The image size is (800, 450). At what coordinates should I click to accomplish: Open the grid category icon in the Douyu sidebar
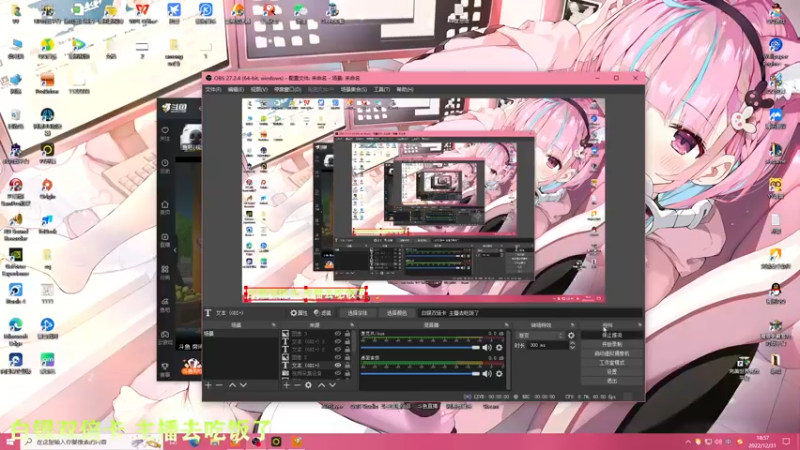coord(165,269)
